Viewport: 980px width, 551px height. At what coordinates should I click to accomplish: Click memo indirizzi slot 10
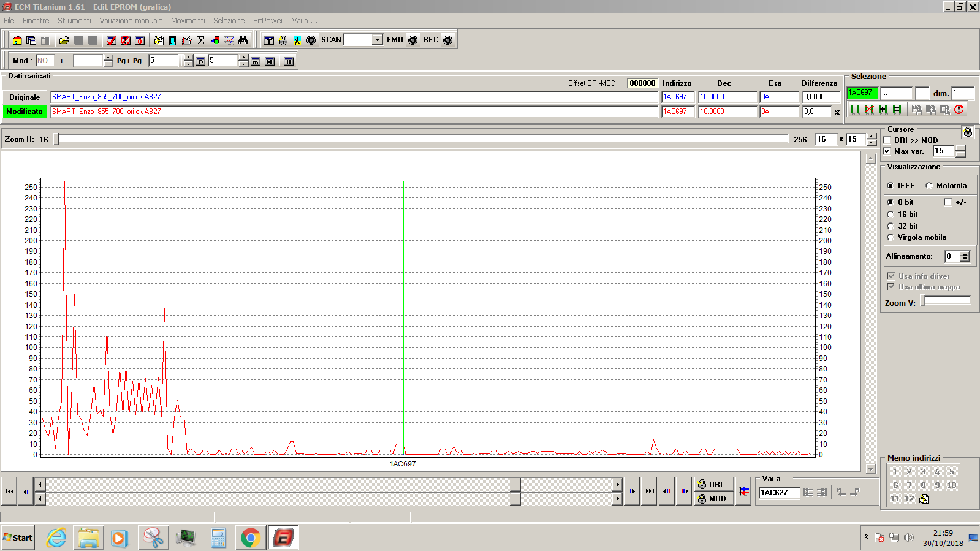[x=952, y=485]
